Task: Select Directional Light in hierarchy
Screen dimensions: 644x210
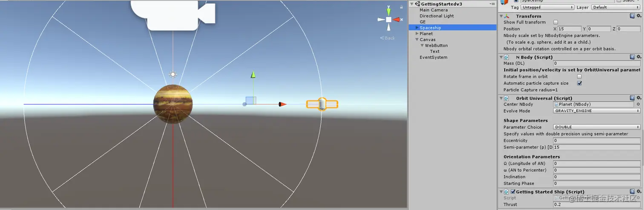Action: pos(437,16)
